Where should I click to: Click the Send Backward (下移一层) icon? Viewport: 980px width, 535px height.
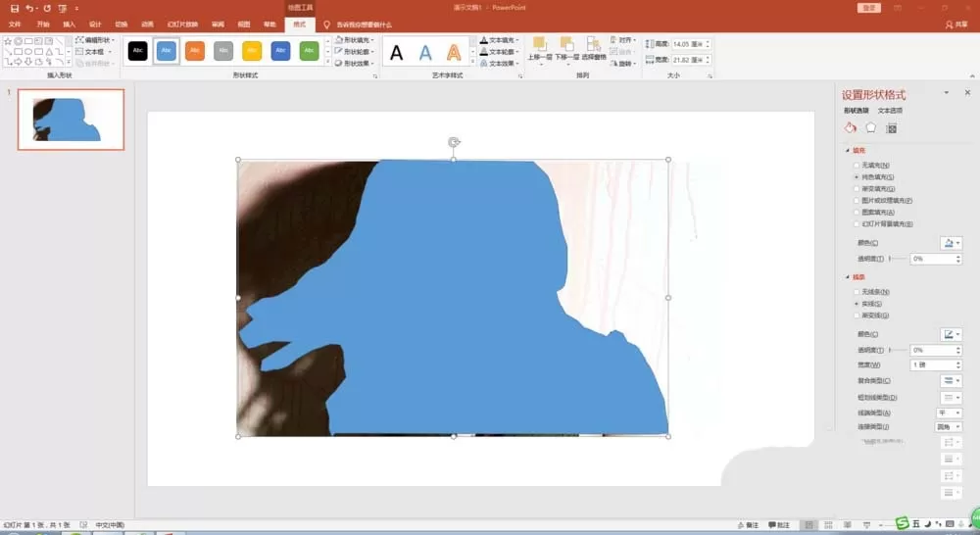pos(566,49)
